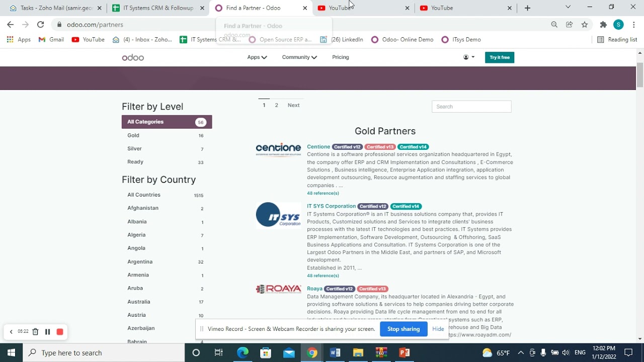Expand the Apps menu in Odoo header
644x362 pixels.
point(257,57)
